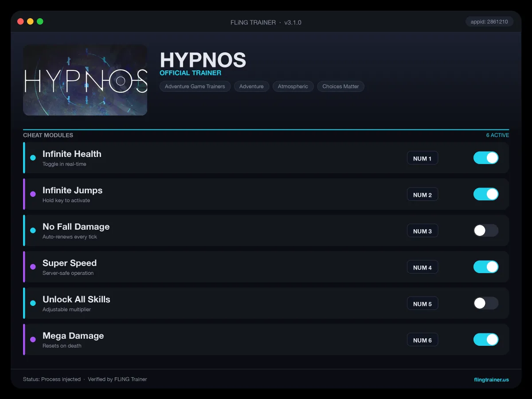Click the 'Status: Process injected' text
Image resolution: width=532 pixels, height=399 pixels.
52,379
